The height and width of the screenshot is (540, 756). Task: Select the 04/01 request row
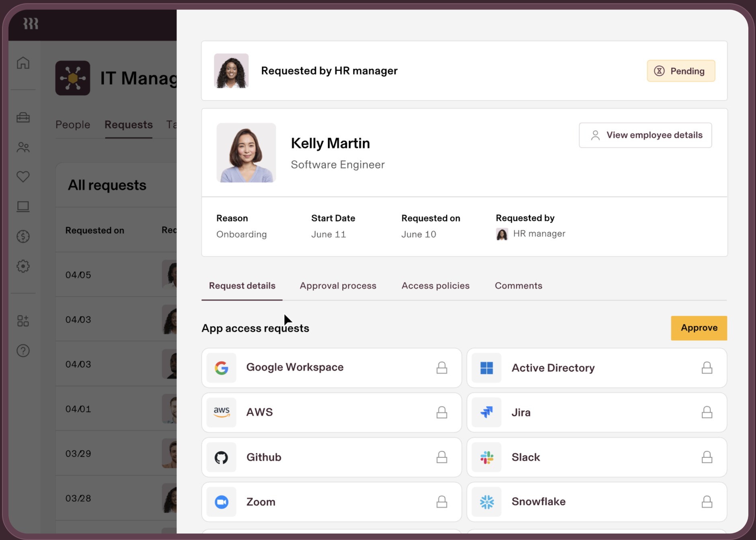coord(116,409)
